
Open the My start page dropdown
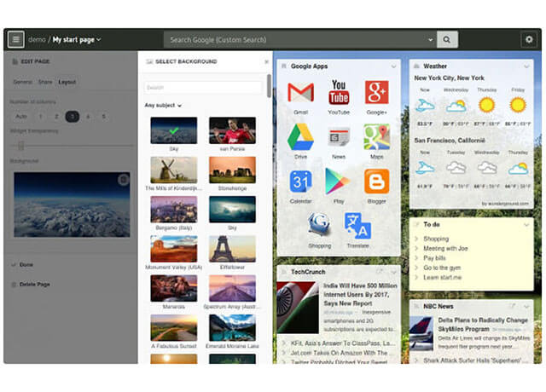[x=77, y=39]
